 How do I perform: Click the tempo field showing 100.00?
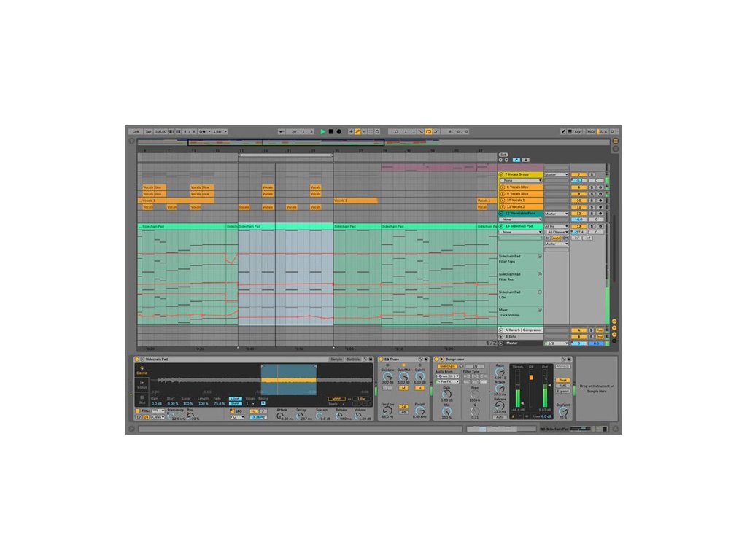160,131
